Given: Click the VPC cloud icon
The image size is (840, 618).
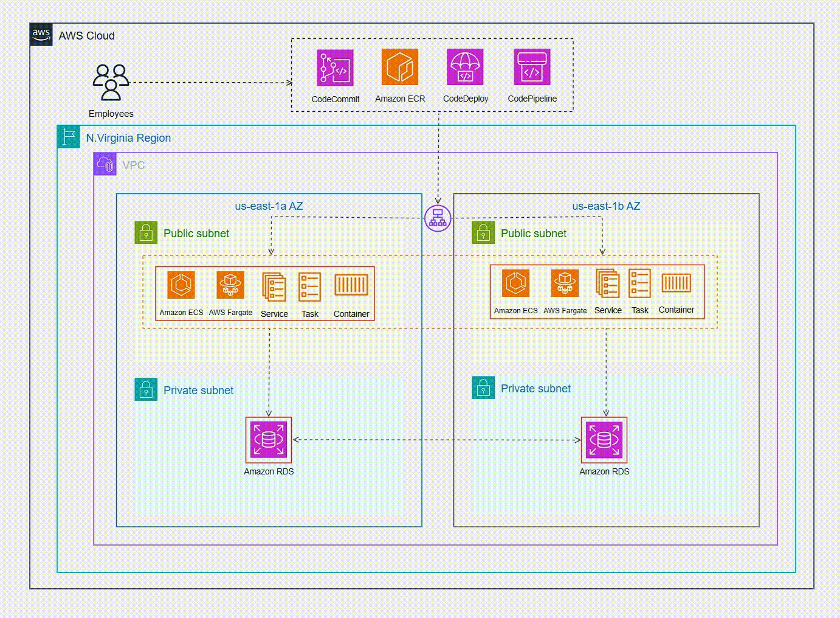Looking at the screenshot, I should click(x=105, y=164).
